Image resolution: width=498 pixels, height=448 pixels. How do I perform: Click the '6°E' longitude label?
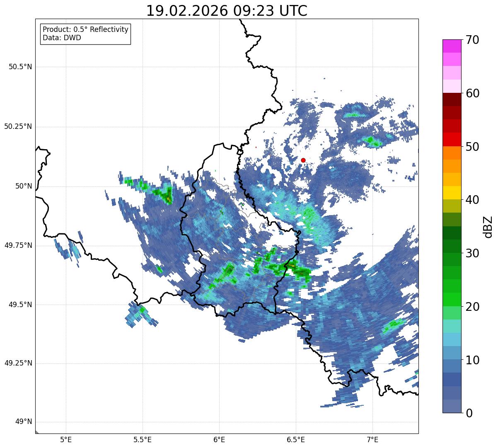coord(219,440)
